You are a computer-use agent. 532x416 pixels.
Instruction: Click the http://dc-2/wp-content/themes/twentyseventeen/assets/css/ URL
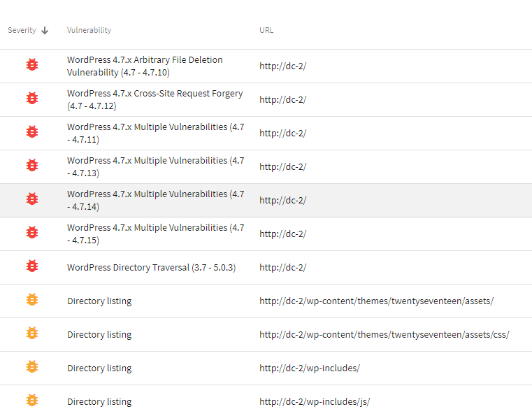tap(384, 334)
